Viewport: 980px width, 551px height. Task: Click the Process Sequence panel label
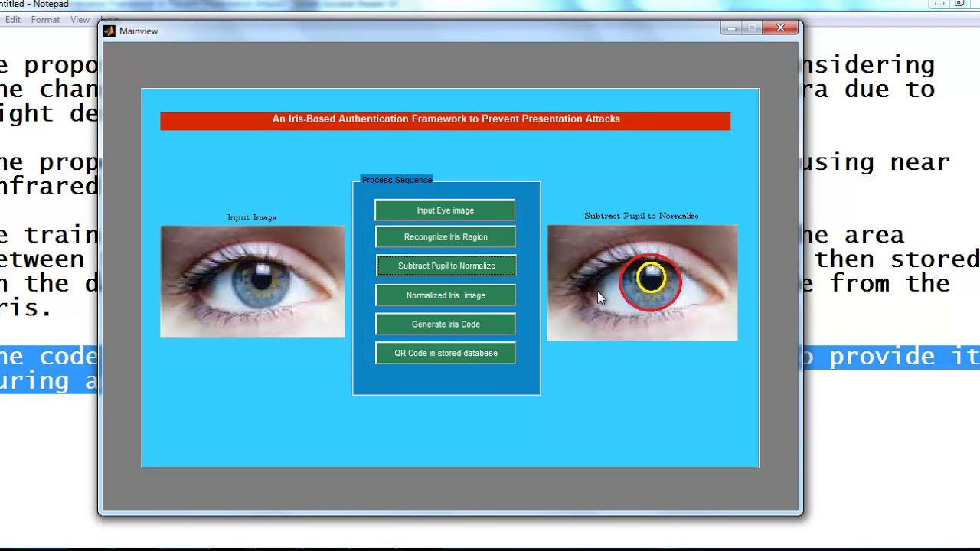click(x=397, y=180)
